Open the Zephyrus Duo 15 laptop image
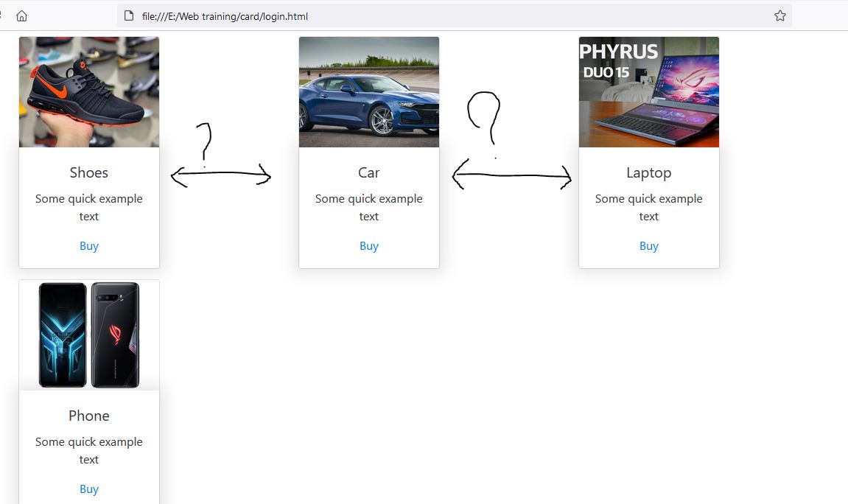This screenshot has height=504, width=848. tap(649, 92)
